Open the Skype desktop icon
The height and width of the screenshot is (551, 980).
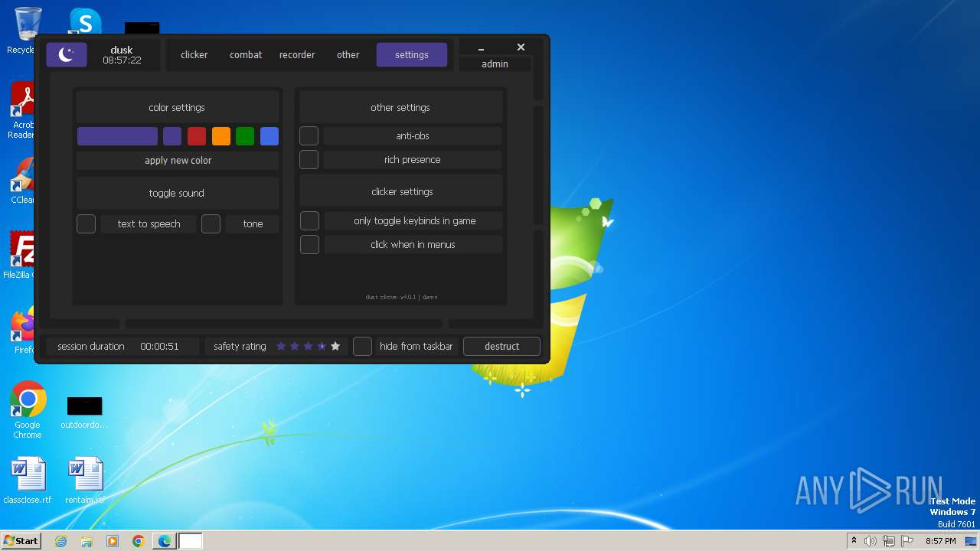(x=85, y=21)
